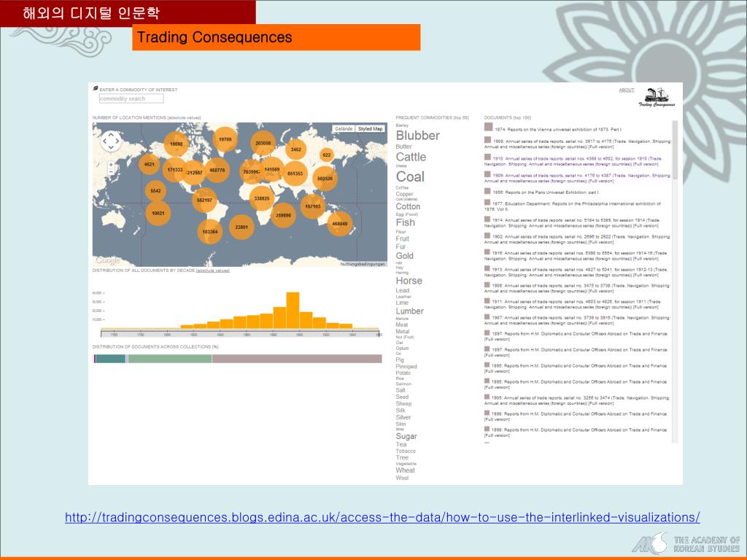747x560 pixels.
Task: Select Wheat in frequent commodities
Action: pyautogui.click(x=405, y=470)
